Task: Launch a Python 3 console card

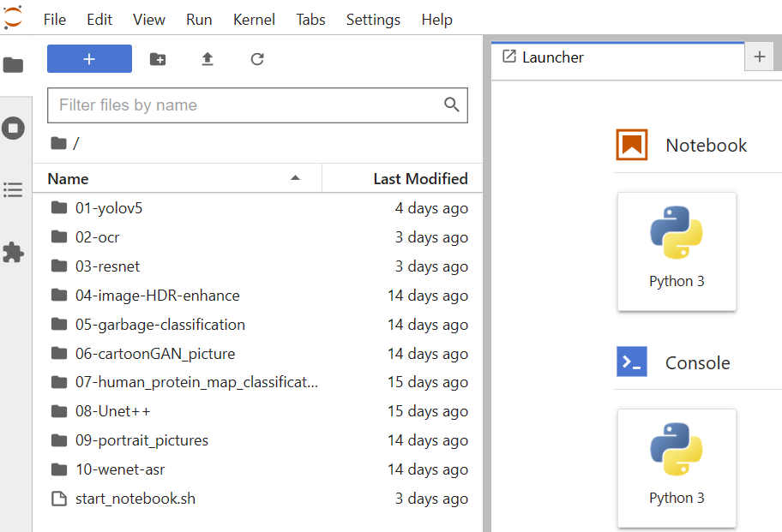Action: (677, 469)
